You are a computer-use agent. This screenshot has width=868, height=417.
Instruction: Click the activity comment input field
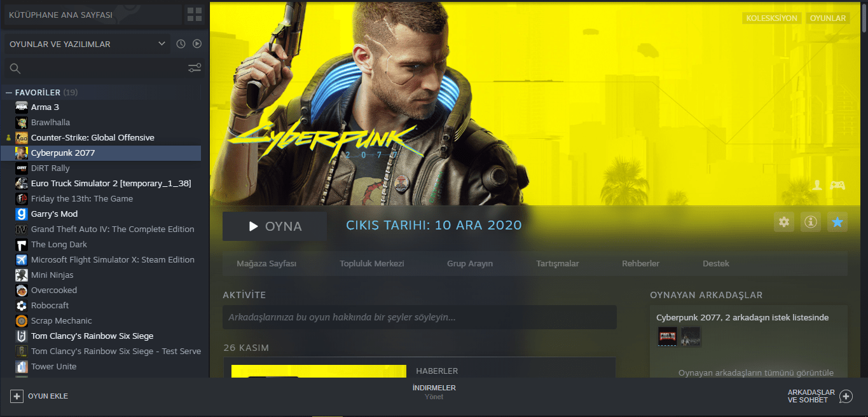[x=420, y=317]
